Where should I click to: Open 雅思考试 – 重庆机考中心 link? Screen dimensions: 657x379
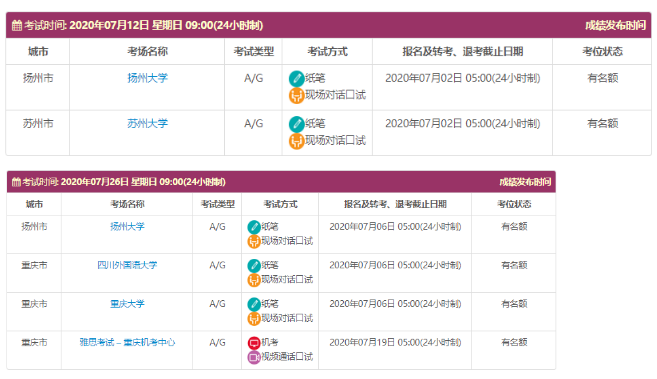(127, 342)
